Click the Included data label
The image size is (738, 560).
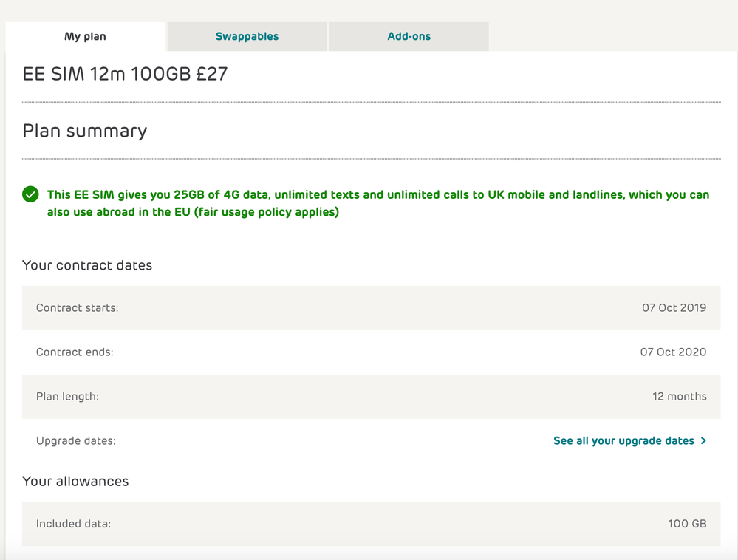(x=73, y=524)
